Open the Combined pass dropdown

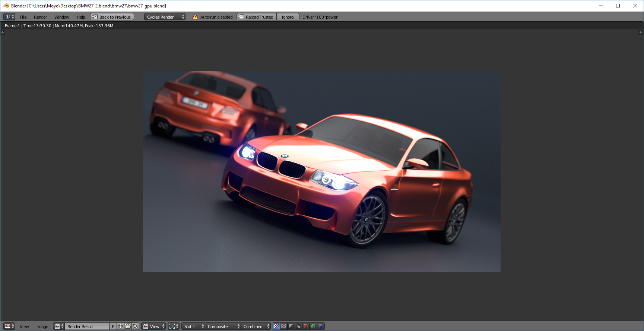(256, 326)
